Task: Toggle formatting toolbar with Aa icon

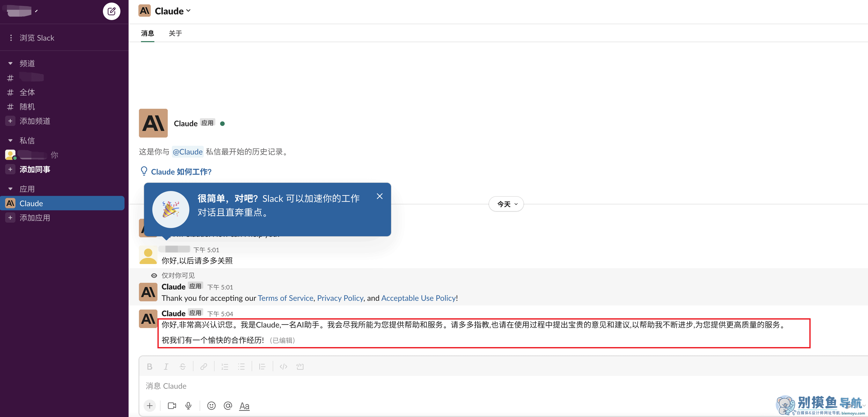Action: (244, 405)
